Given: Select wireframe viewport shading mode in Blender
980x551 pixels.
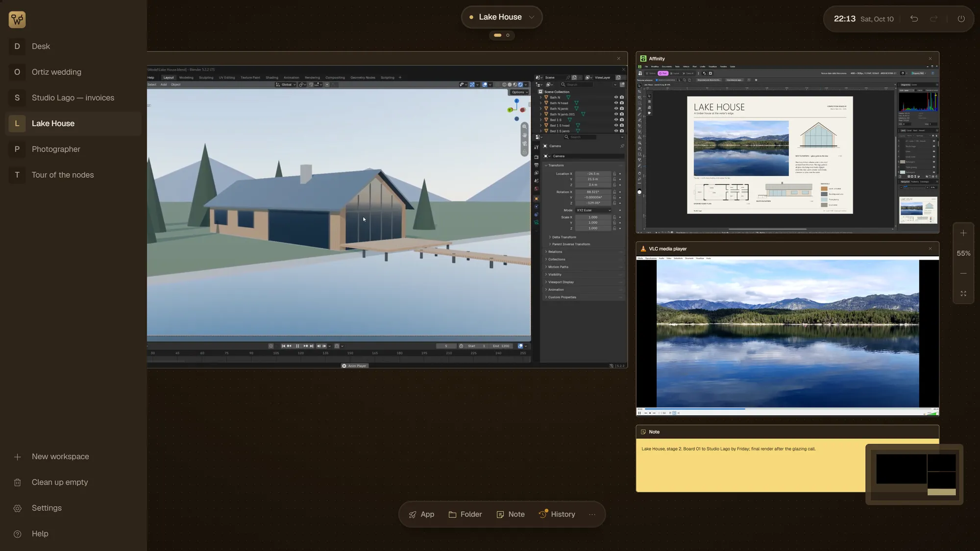Looking at the screenshot, I should (x=504, y=84).
